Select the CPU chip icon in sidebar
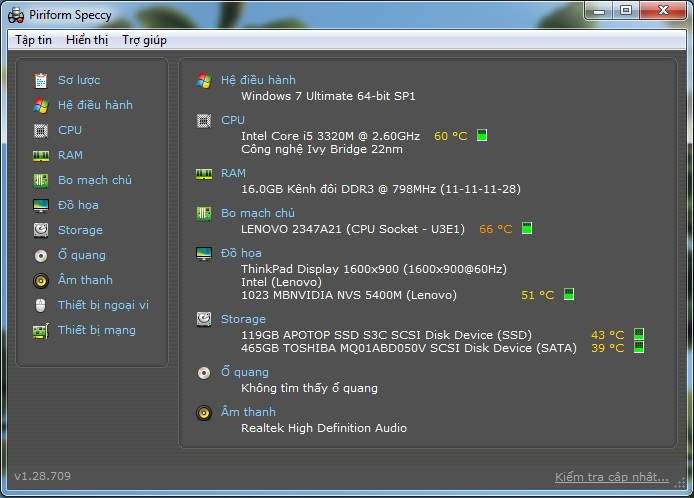This screenshot has height=498, width=694. pyautogui.click(x=41, y=130)
